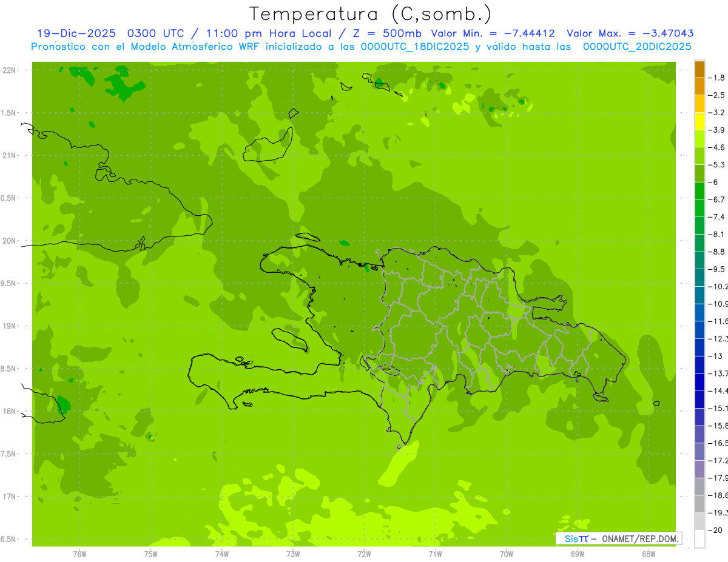728x562 pixels.
Task: Click the 75W longitude label
Action: [x=151, y=554]
